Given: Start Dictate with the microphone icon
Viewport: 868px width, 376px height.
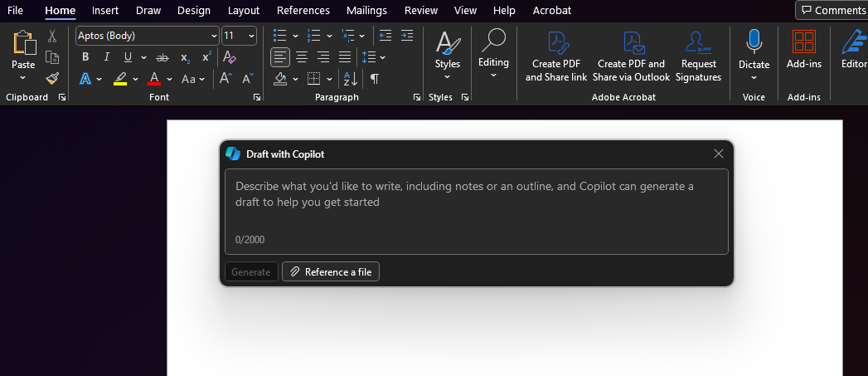Looking at the screenshot, I should click(x=754, y=42).
